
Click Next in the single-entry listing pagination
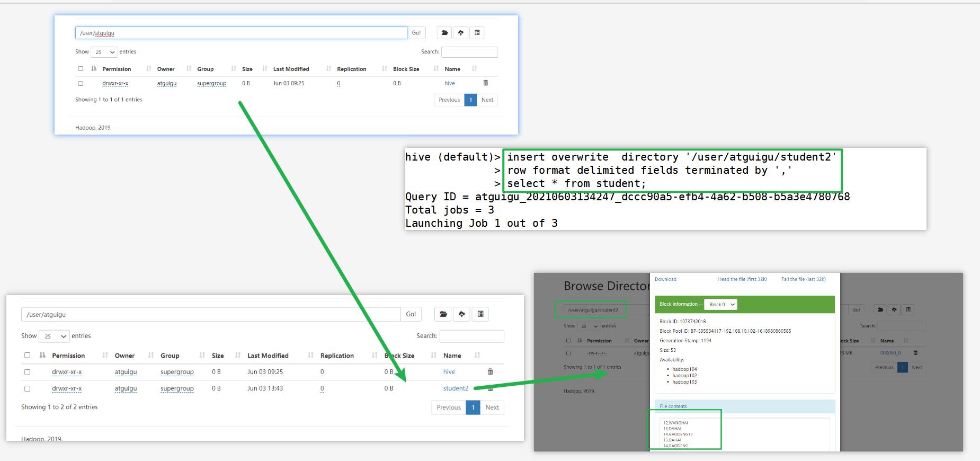click(487, 100)
